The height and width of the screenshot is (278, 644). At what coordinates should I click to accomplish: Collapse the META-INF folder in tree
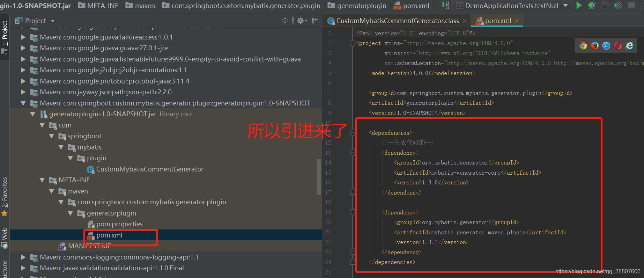click(x=42, y=180)
